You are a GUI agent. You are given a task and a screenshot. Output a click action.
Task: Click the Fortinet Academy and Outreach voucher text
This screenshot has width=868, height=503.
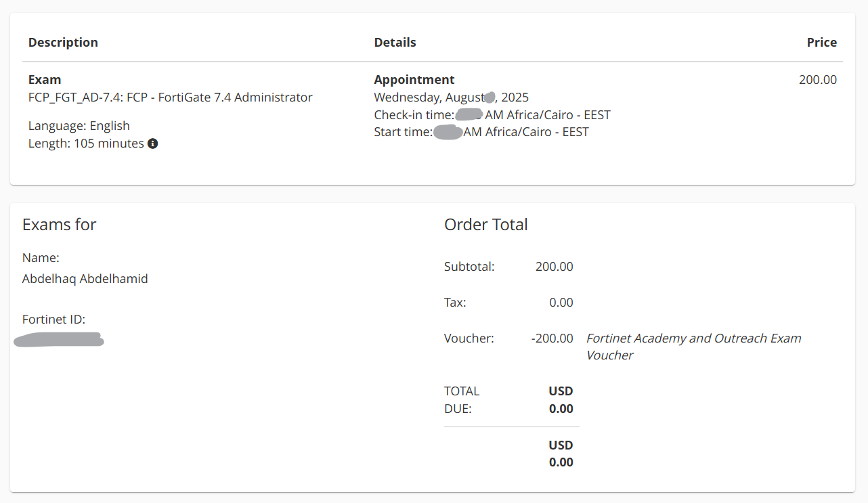pos(693,347)
